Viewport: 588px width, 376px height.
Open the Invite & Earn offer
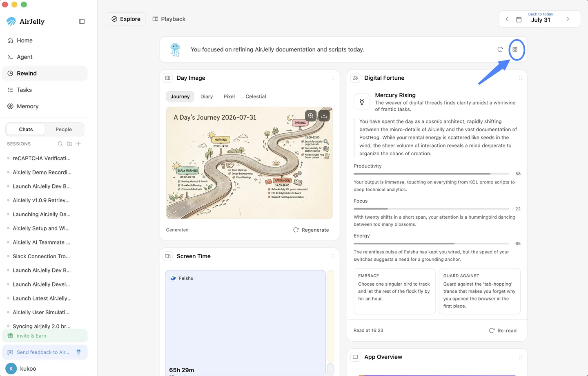tap(45, 336)
